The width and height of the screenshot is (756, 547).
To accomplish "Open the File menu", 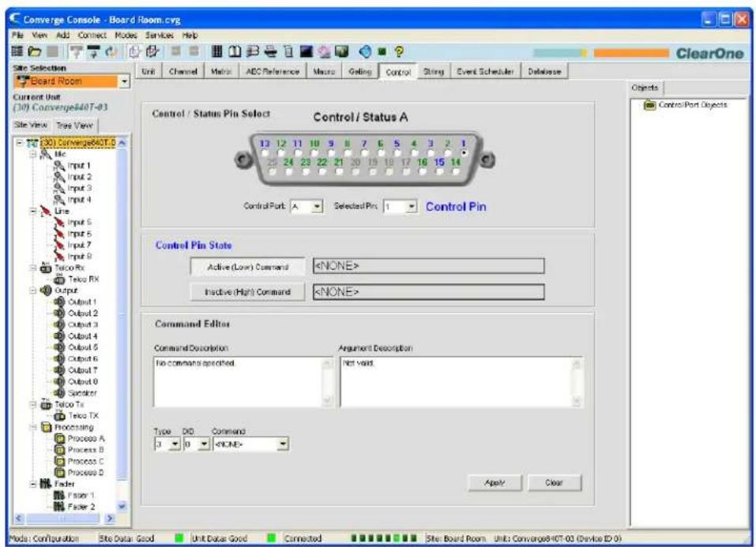I will (x=17, y=36).
